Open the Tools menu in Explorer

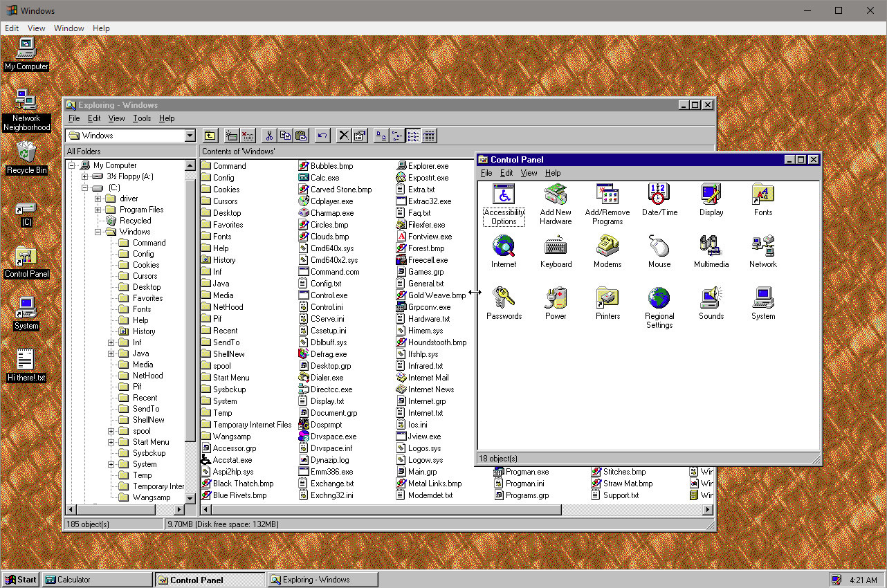pos(142,118)
